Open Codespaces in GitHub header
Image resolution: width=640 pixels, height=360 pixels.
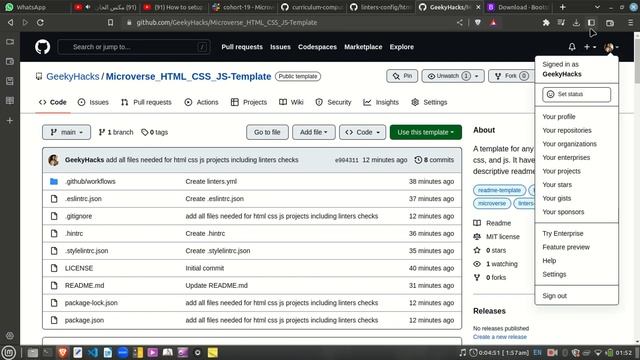pos(317,47)
